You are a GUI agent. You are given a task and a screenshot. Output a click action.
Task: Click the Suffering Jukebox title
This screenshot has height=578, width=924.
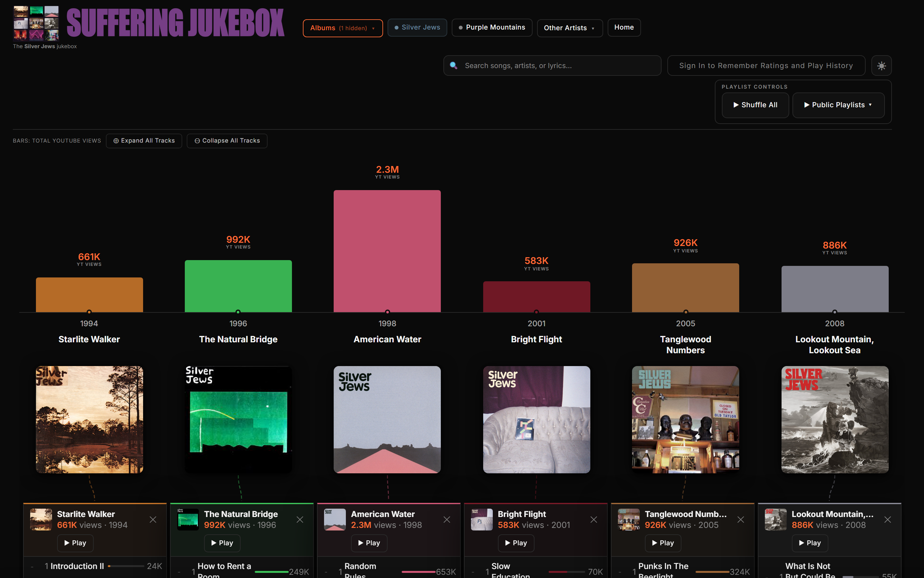175,23
